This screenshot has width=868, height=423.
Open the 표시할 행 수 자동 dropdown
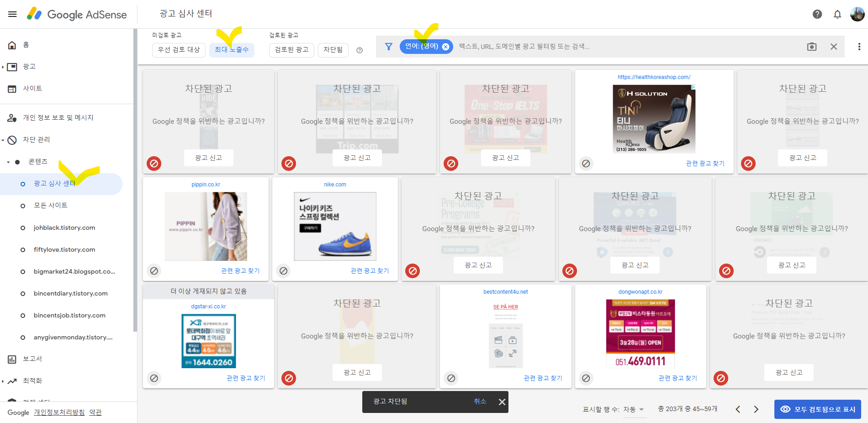[634, 410]
